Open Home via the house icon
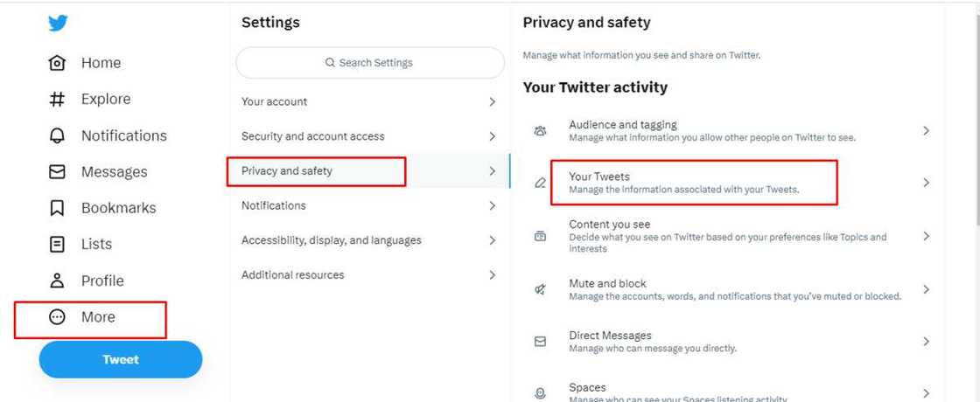Screen dimensions: 980x402 57,63
